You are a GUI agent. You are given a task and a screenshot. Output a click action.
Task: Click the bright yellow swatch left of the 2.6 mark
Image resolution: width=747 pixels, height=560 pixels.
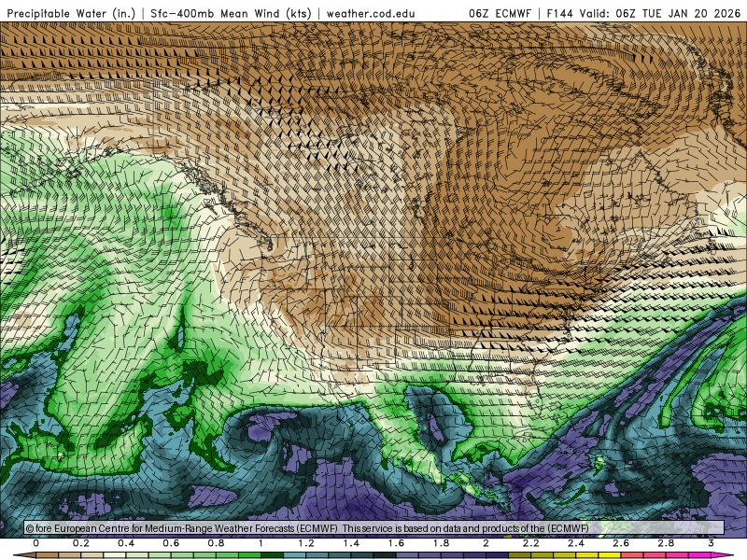click(610, 555)
